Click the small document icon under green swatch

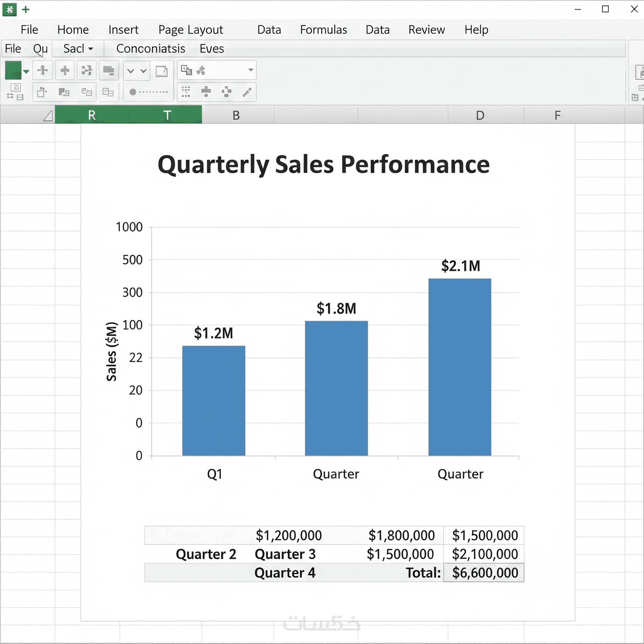[x=16, y=88]
